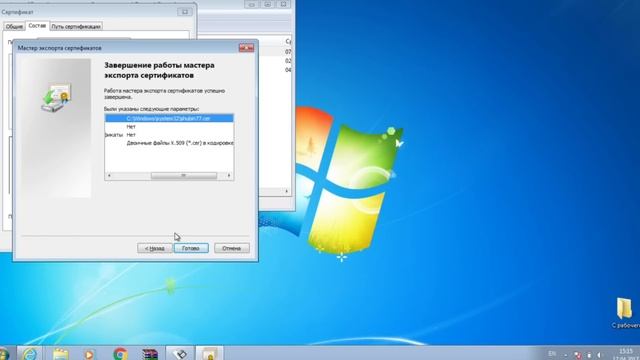Open the Путь сертификации tab
The height and width of the screenshot is (360, 640).
click(76, 26)
